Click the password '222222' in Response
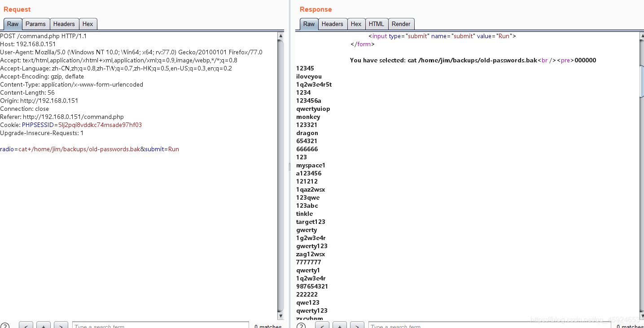Screen dimensions: 644x328 click(x=307, y=294)
